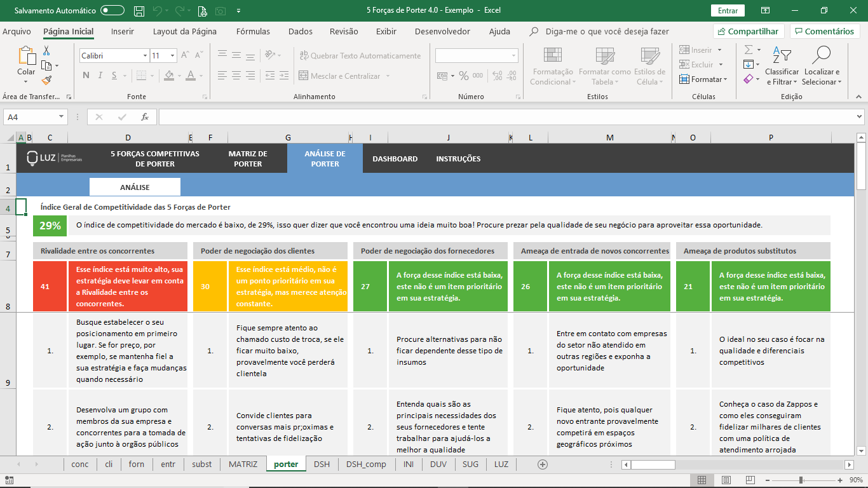Click the Formatação Condicional icon
868x488 pixels.
coord(553,56)
